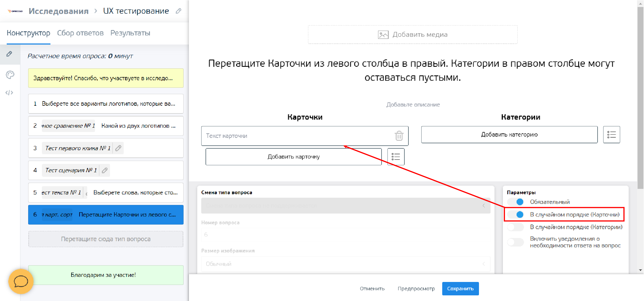
Task: Select question 1 Выберете все варианты логотипов
Action: pyautogui.click(x=106, y=104)
